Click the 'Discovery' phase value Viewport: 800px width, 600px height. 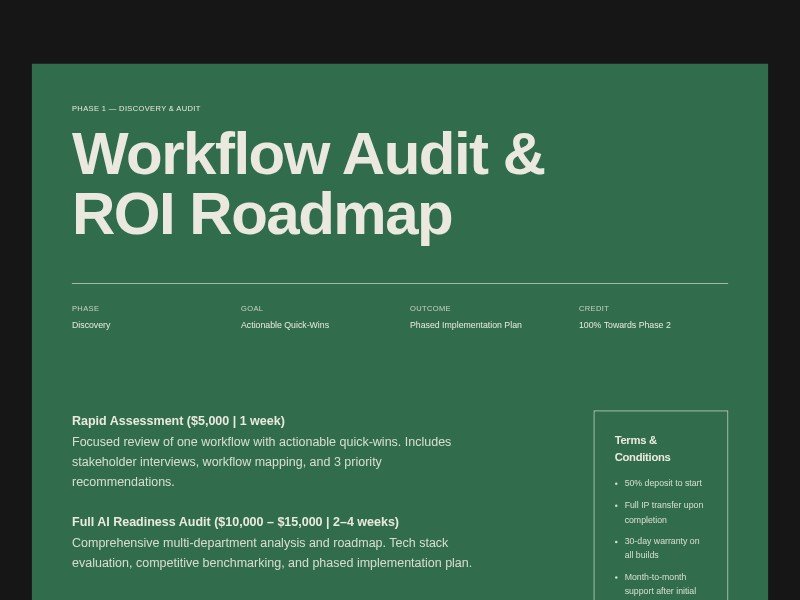pyautogui.click(x=91, y=325)
